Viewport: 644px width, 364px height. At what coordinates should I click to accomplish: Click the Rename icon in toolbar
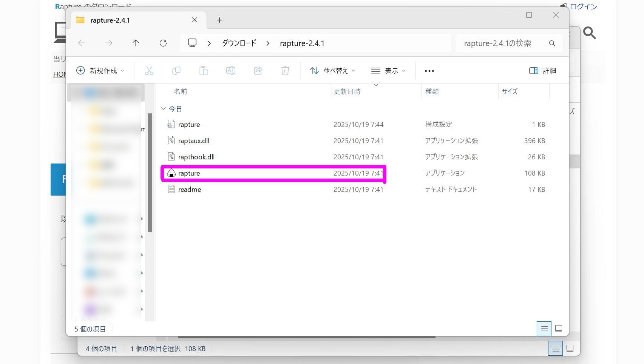pos(230,71)
